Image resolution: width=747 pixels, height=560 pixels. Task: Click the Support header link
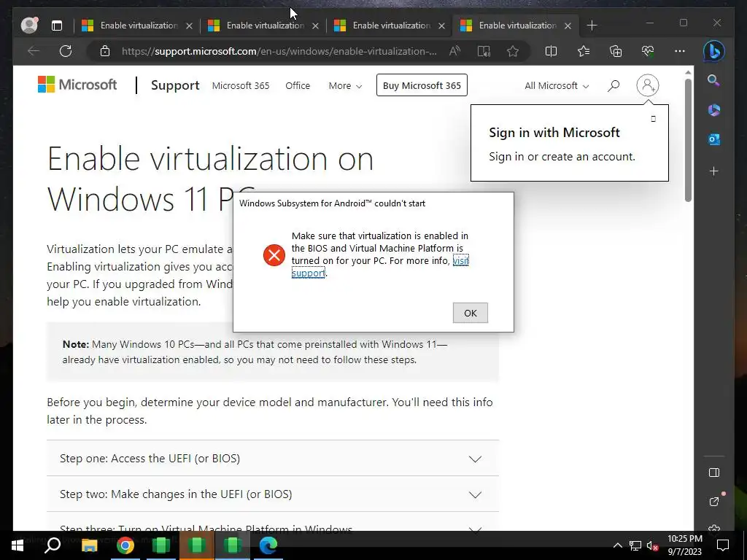point(175,85)
